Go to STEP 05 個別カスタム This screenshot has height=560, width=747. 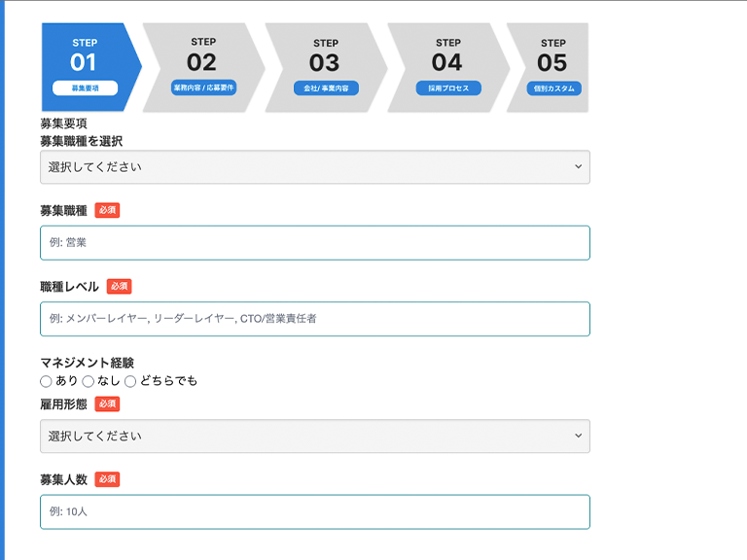tap(548, 67)
